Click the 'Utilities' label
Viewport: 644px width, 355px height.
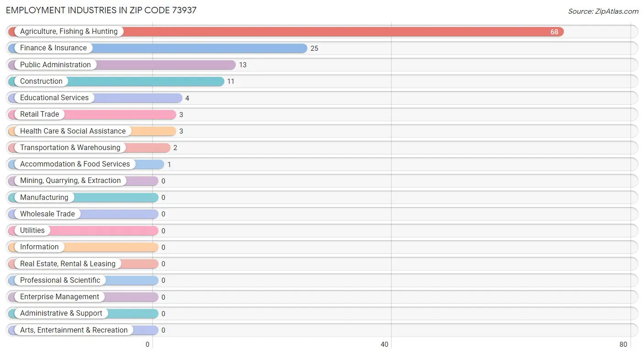point(33,231)
